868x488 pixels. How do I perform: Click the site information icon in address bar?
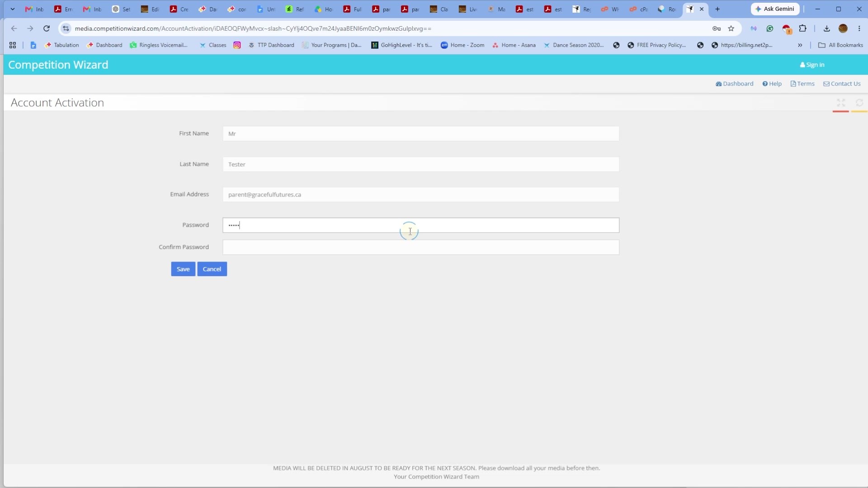66,28
